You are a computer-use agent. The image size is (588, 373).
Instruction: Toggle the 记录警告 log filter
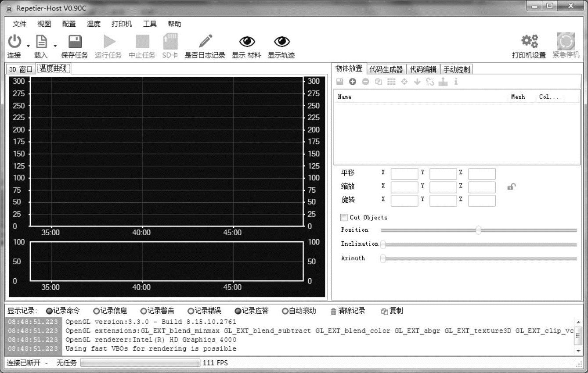coord(144,311)
